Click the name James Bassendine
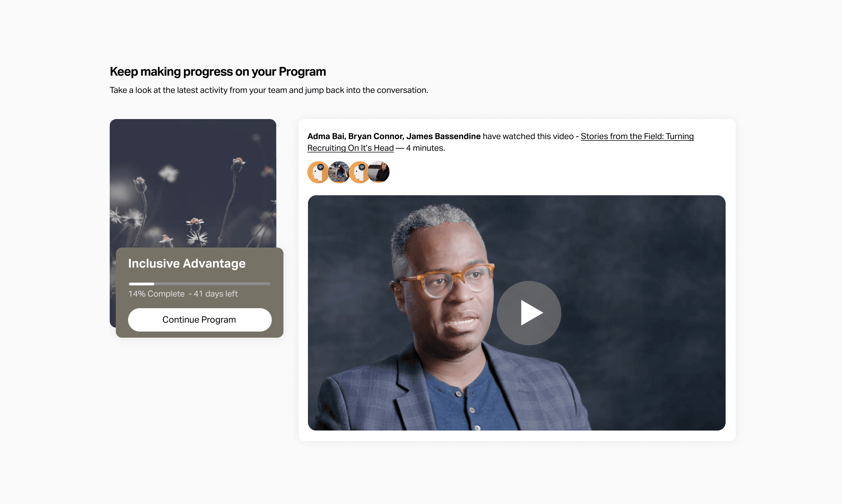The width and height of the screenshot is (842, 504). click(443, 136)
